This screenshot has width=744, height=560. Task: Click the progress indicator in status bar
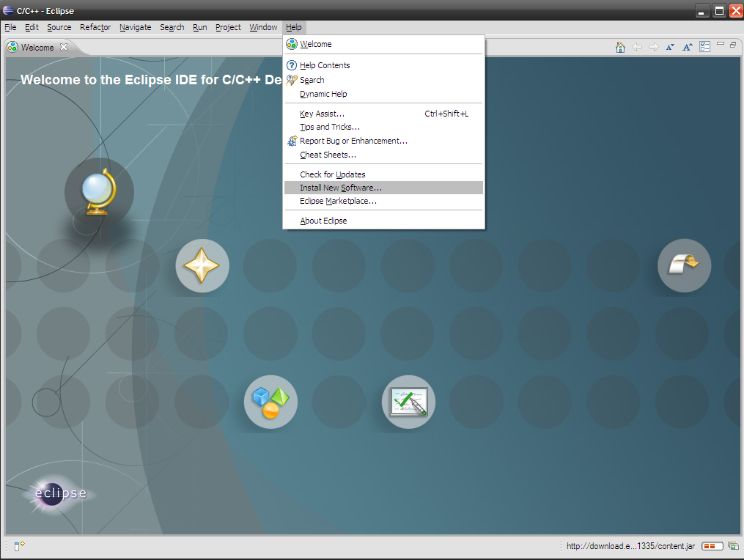tap(712, 546)
